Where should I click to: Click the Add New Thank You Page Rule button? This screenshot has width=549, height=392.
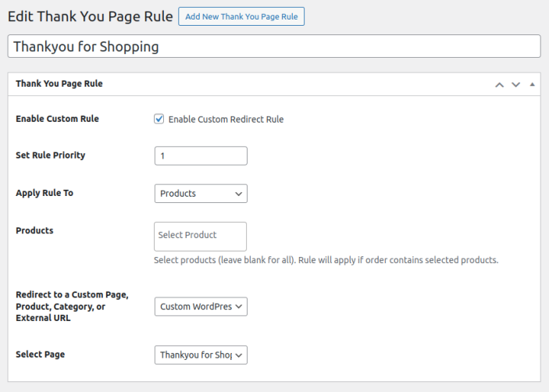[x=241, y=16]
